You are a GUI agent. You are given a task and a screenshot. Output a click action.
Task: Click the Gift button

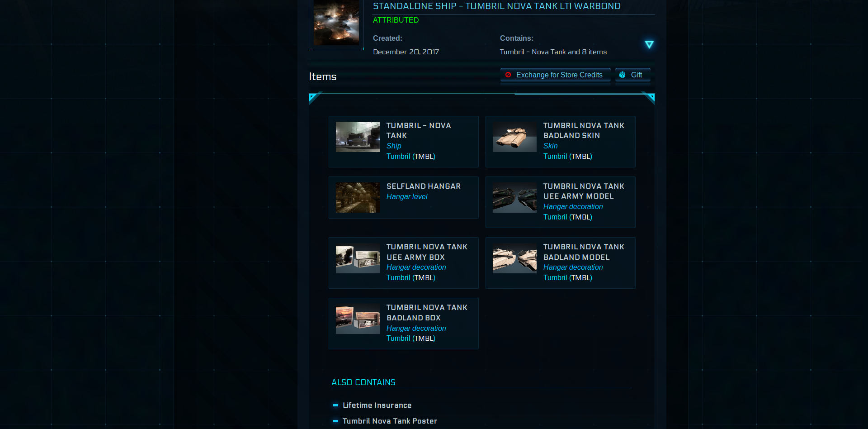pyautogui.click(x=632, y=75)
